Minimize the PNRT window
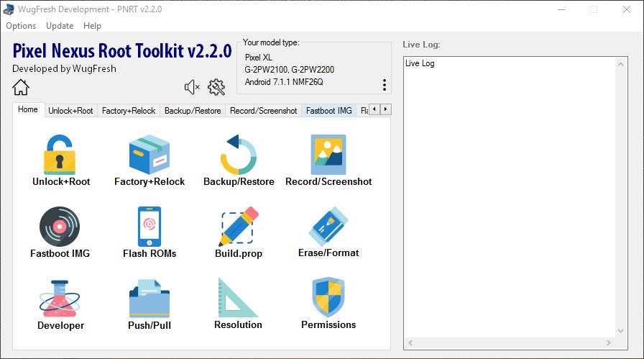The height and width of the screenshot is (359, 644). (561, 9)
